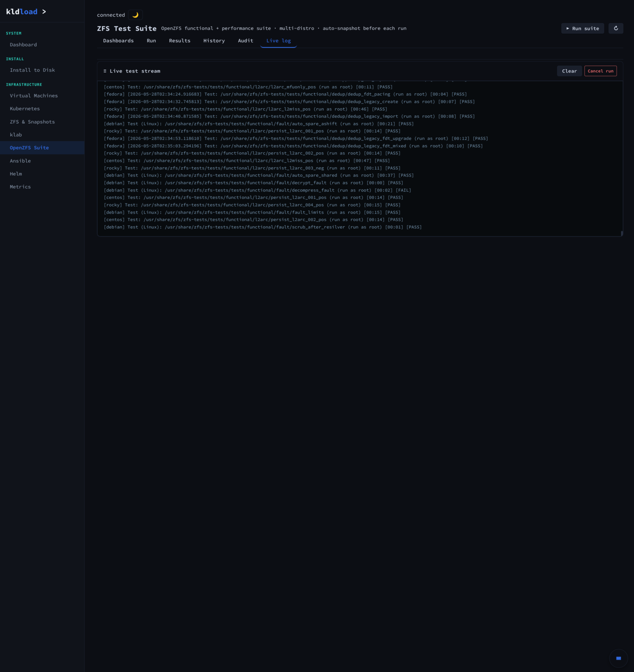634x672 pixels.
Task: Open the Audit tab
Action: 245,41
